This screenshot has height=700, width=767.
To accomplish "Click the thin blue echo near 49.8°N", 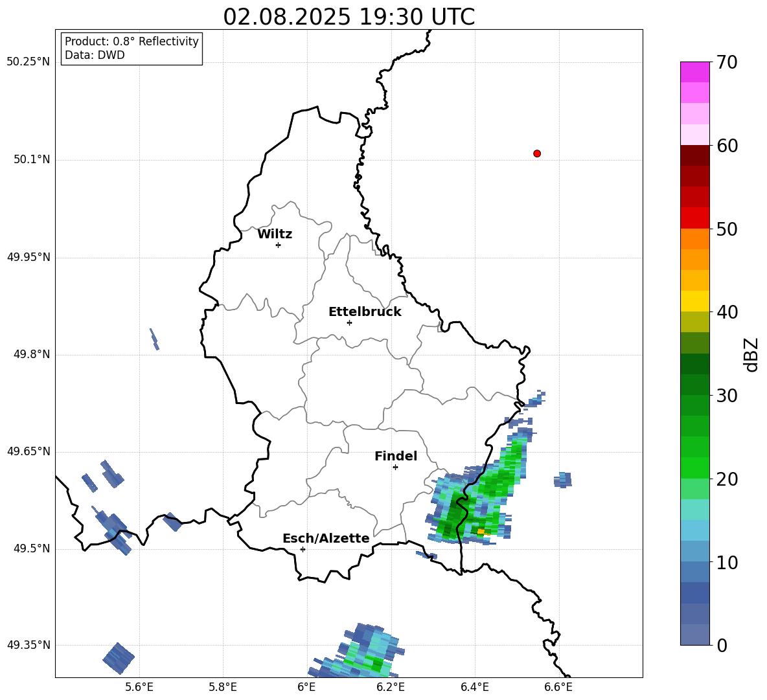I will (x=154, y=339).
